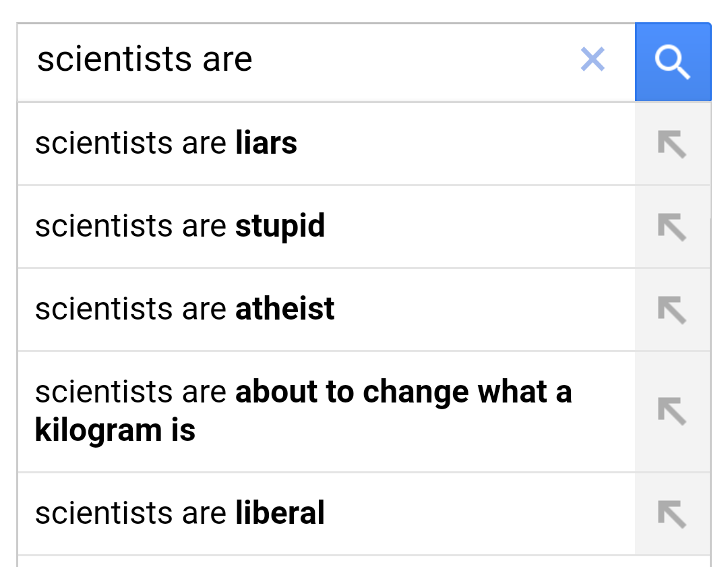
Task: Click the blue magnifier search button
Action: (673, 62)
